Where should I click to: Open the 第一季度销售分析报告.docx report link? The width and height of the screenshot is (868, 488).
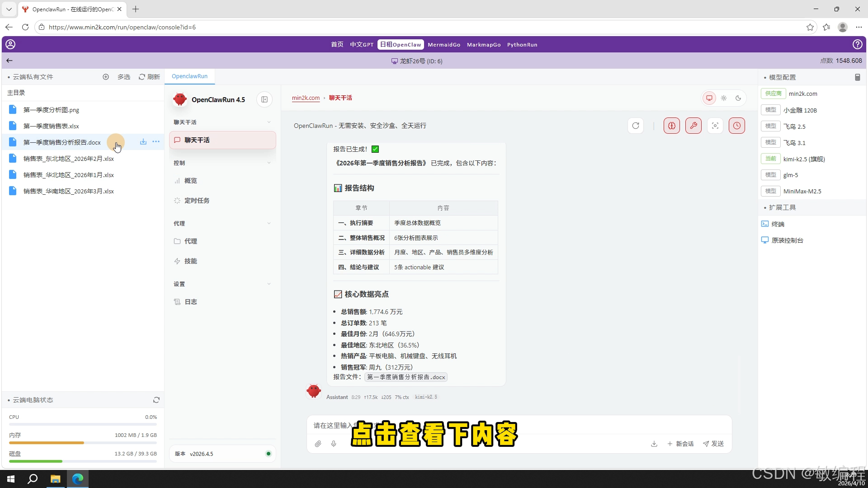pyautogui.click(x=406, y=377)
